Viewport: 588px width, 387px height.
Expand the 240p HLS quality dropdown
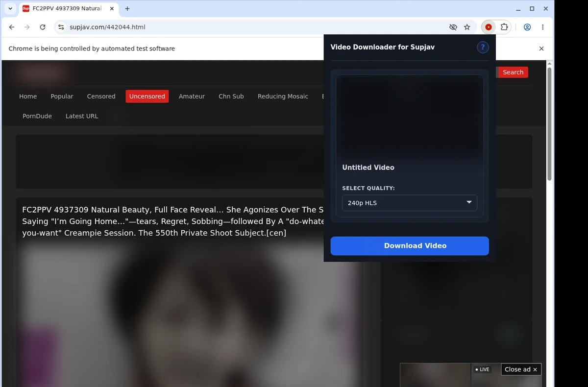click(x=410, y=203)
